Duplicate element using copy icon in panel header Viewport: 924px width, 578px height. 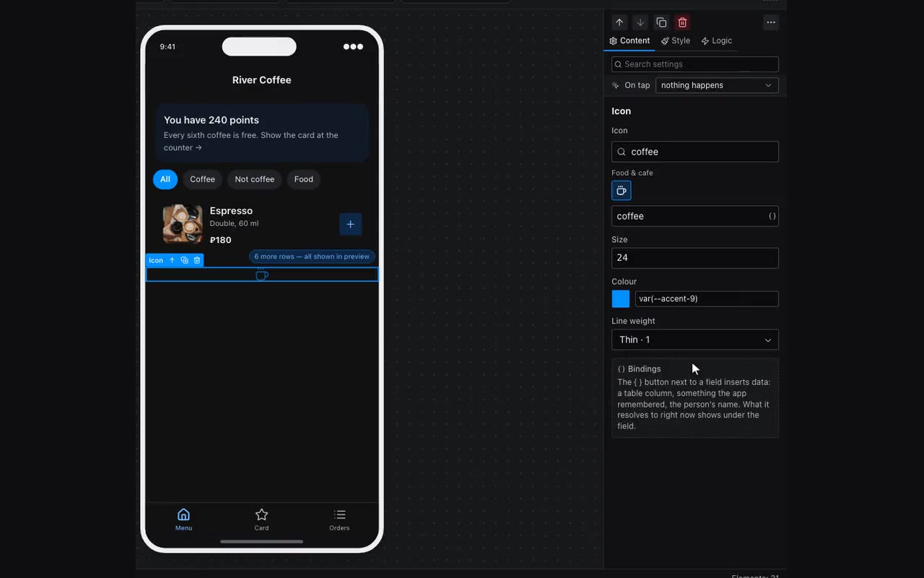(661, 22)
